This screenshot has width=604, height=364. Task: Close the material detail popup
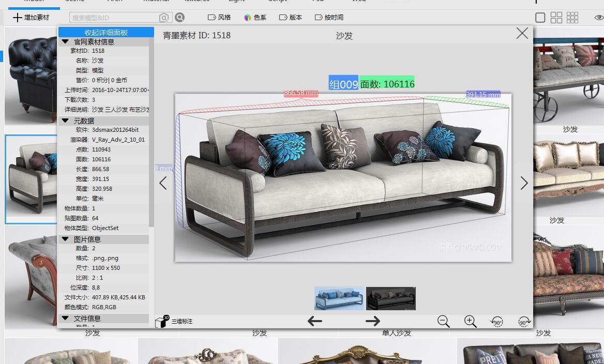522,33
